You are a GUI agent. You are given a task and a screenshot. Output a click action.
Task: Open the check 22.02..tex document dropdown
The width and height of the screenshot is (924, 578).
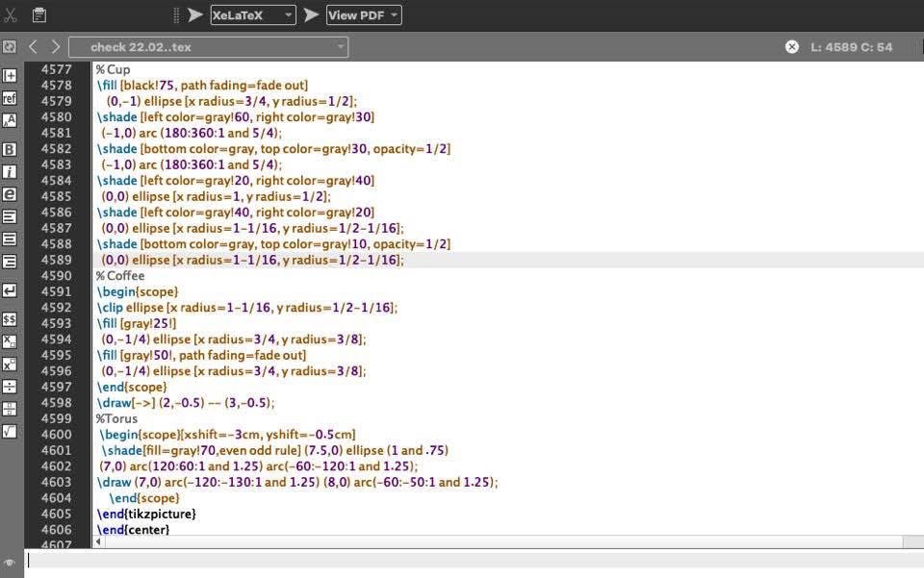pos(209,47)
